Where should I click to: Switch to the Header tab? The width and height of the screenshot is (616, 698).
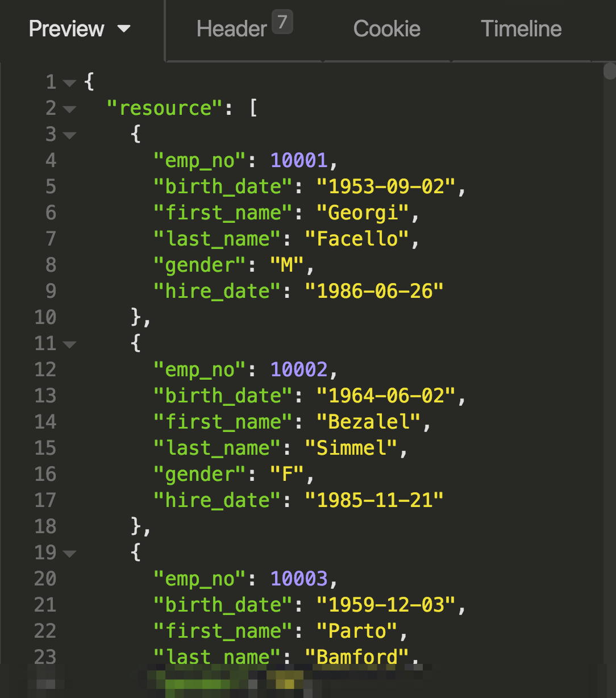[231, 28]
